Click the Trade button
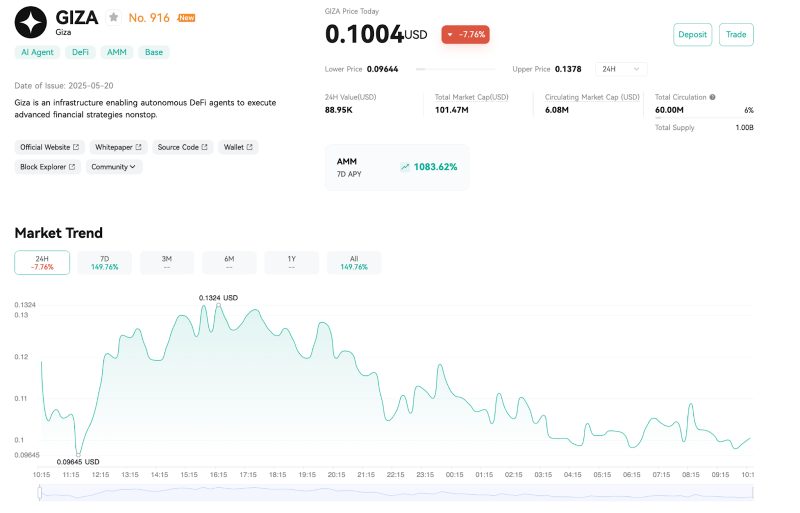This screenshot has height=513, width=800. click(736, 35)
